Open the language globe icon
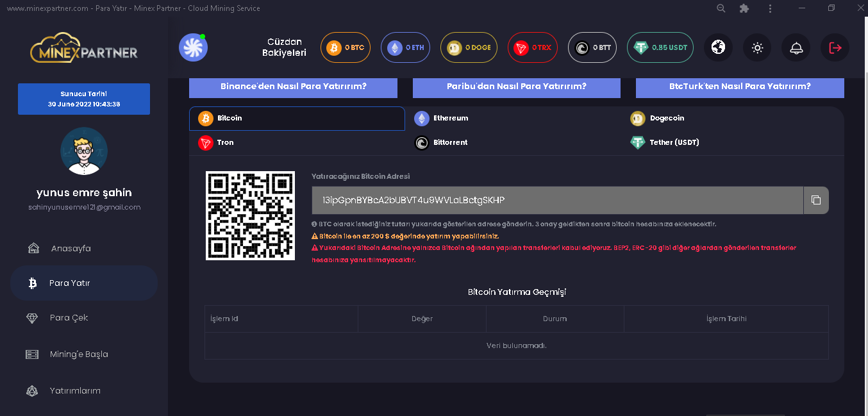This screenshot has height=416, width=868. (x=718, y=47)
